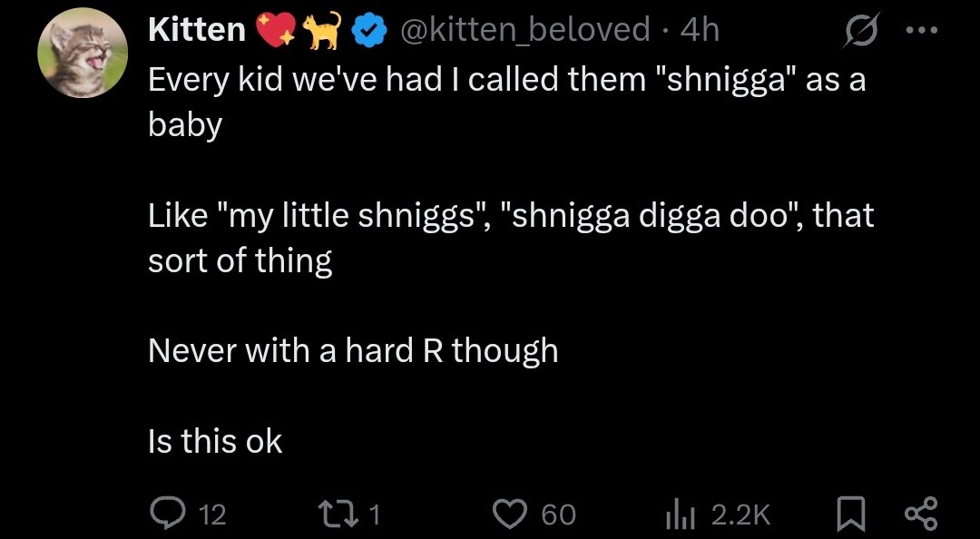Open view analytics bar chart icon
Image resolution: width=980 pixels, height=539 pixels.
680,514
